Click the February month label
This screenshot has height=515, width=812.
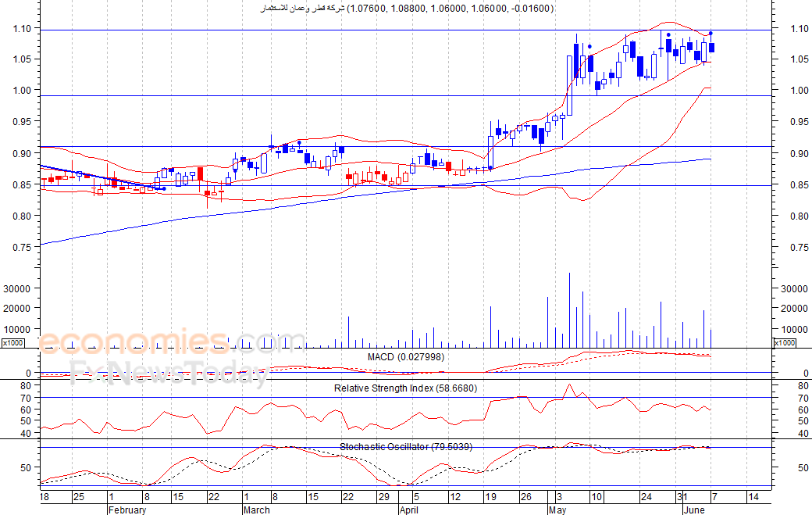[x=127, y=510]
